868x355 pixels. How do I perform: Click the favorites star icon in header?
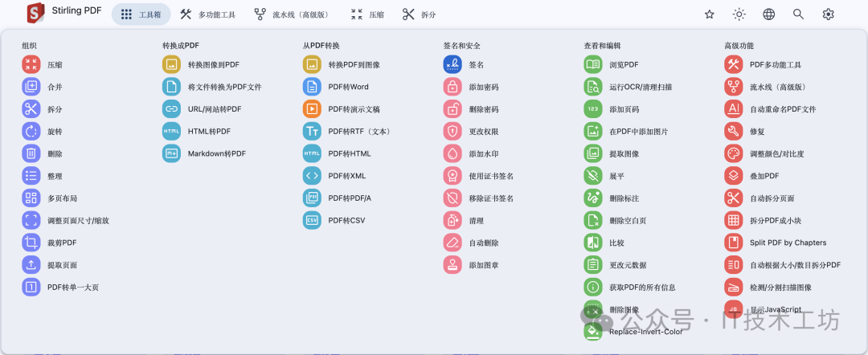point(709,14)
